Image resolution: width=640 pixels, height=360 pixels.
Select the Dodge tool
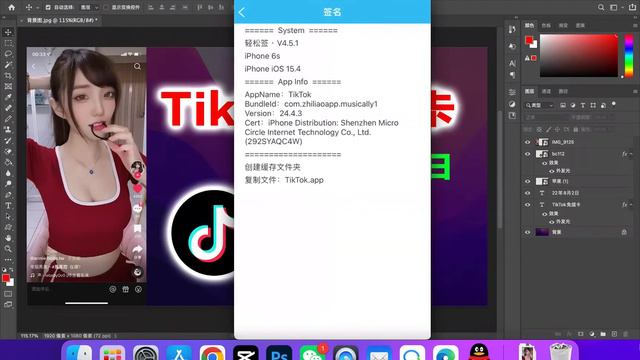coord(8,184)
